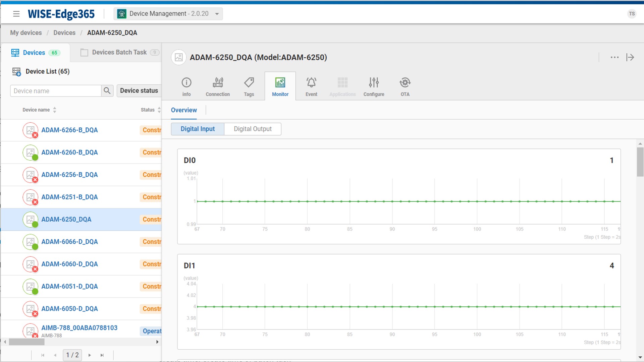Click the ADAM-6250_DQA status label
The image size is (644, 362).
point(151,220)
